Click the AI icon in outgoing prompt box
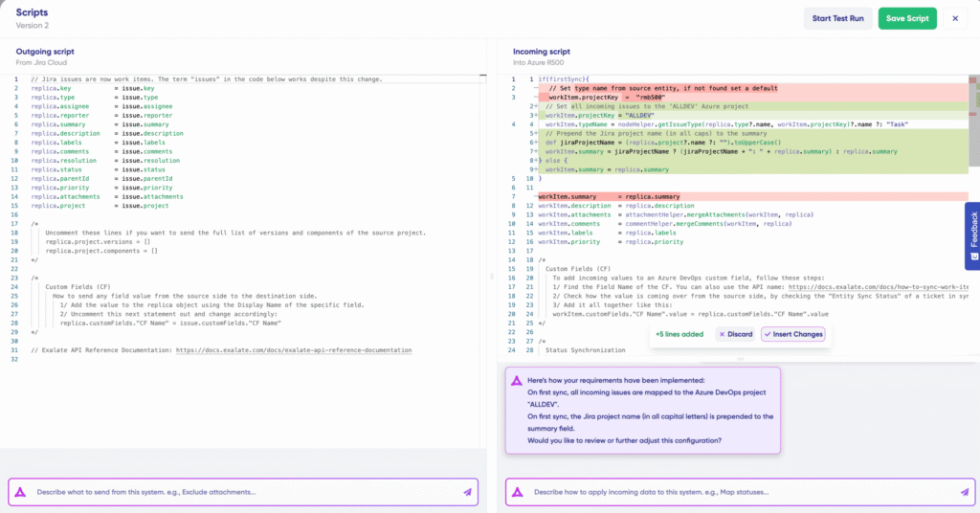This screenshot has width=980, height=513. (20, 492)
